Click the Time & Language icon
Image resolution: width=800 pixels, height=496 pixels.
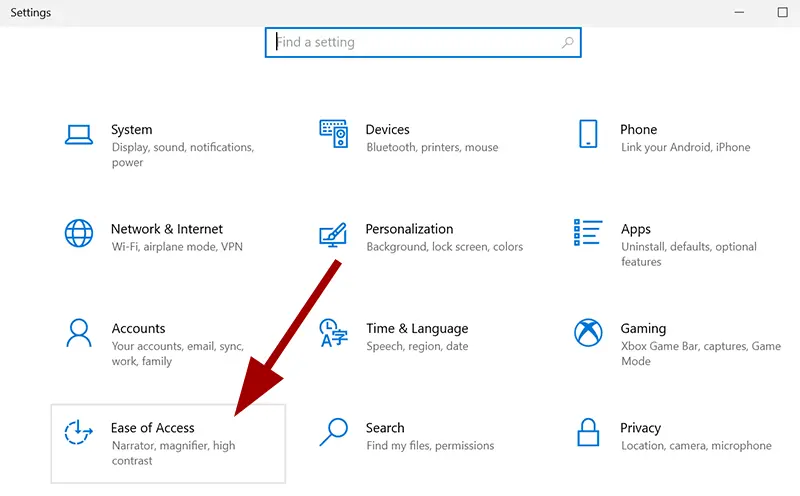[334, 333]
